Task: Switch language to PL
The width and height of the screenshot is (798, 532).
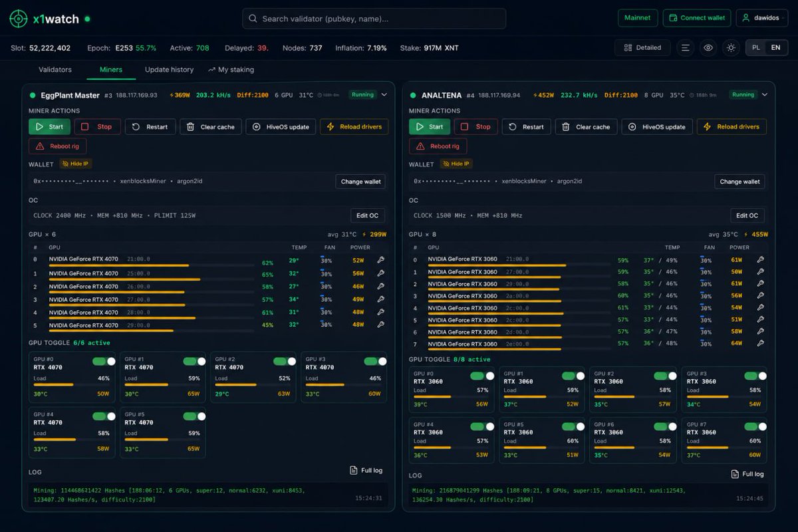Action: 756,48
